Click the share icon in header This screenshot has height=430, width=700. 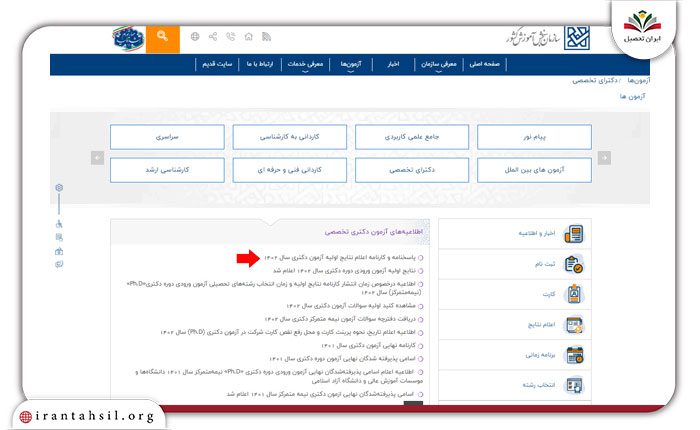click(213, 37)
